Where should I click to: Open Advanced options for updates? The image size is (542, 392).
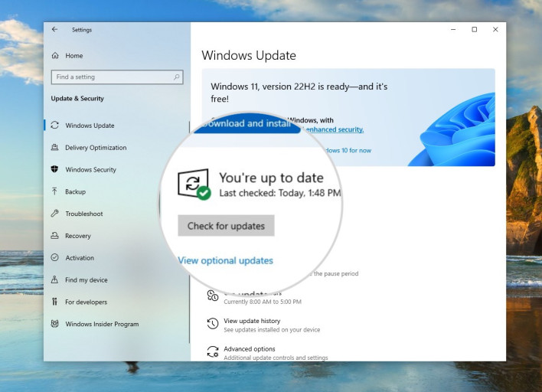[x=250, y=349]
